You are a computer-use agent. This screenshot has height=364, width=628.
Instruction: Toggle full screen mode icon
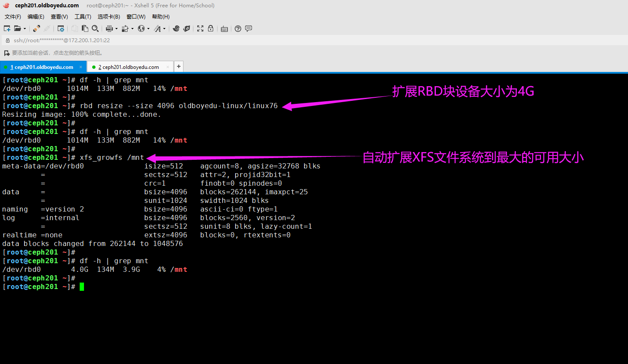coord(200,28)
